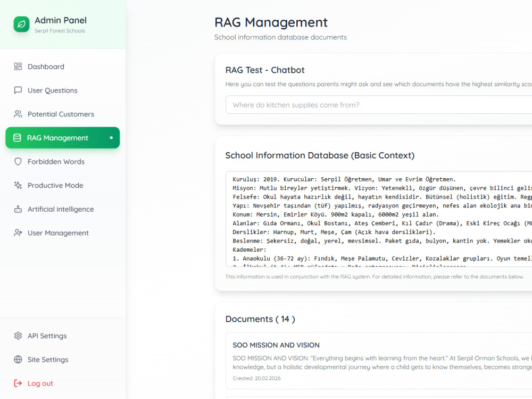Open the Forbidden Words page
Viewport: 532px width, 399px height.
click(63, 162)
